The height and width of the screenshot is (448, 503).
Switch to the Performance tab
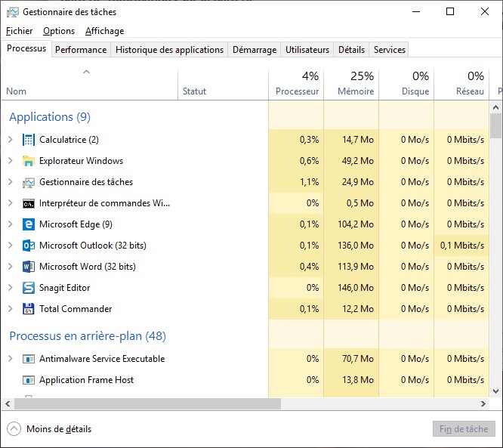coord(81,50)
